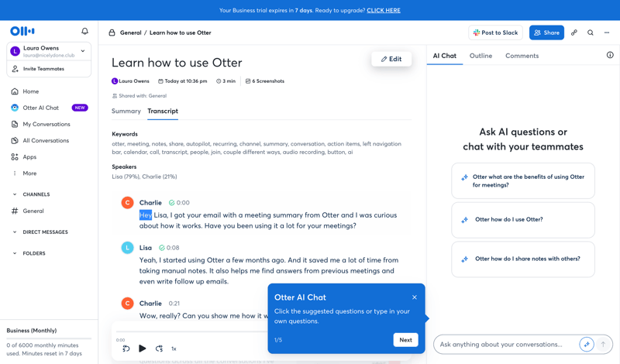The image size is (620, 364).
Task: Click Next in the tour tooltip
Action: coord(405,340)
